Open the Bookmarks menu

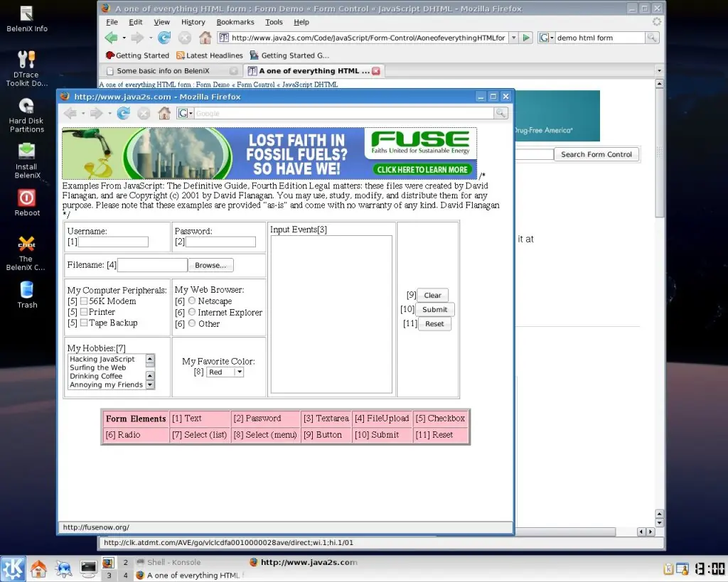[235, 22]
